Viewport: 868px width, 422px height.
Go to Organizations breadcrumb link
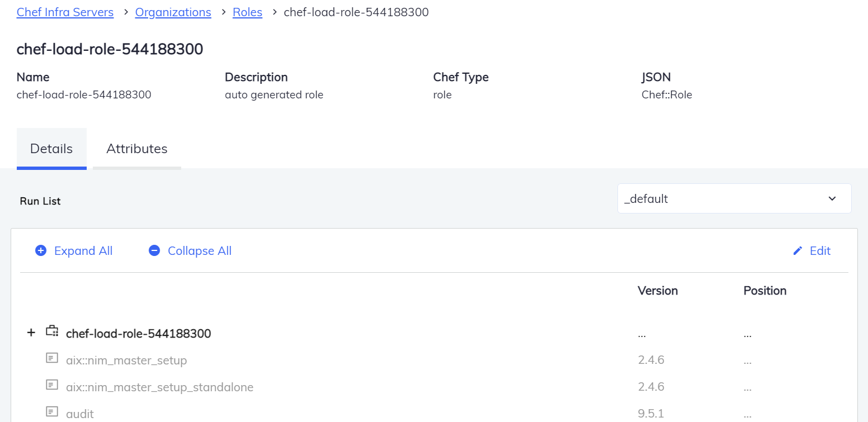coord(173,12)
